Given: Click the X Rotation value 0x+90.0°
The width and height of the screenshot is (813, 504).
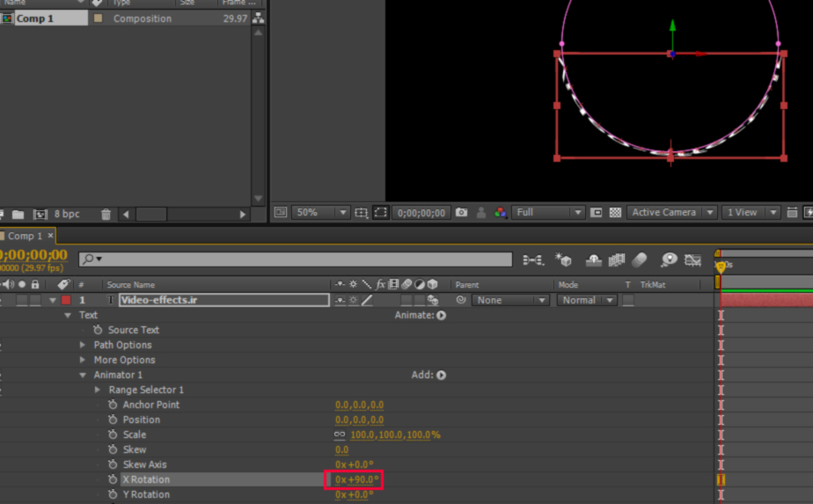Looking at the screenshot, I should [356, 479].
